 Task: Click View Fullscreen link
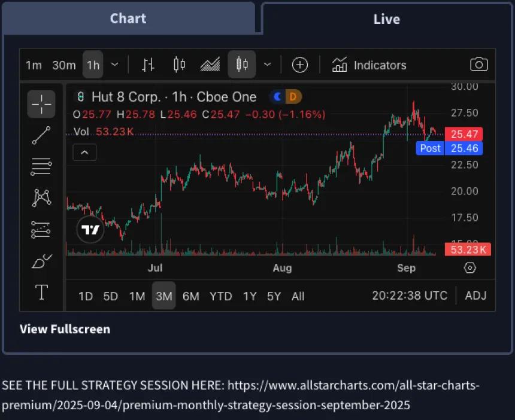65,329
